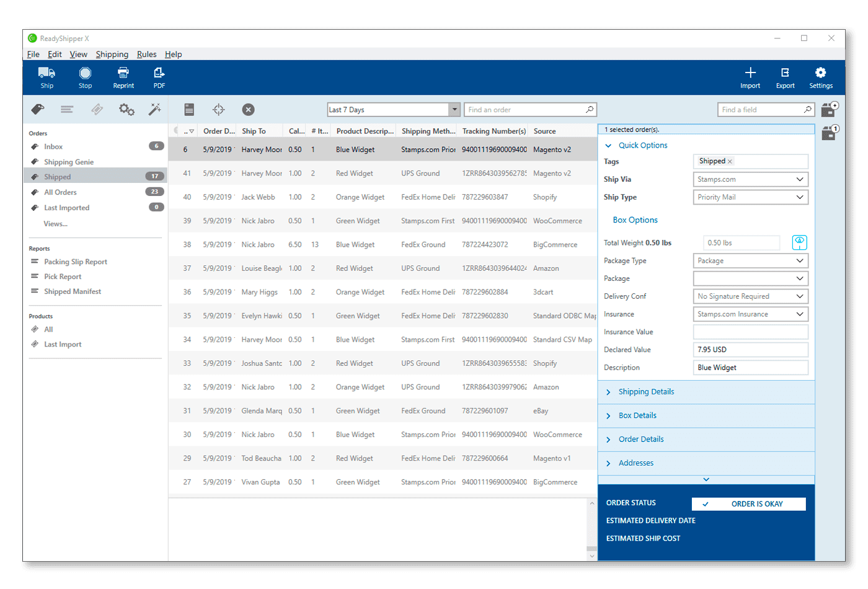Open Settings gear in toolbar

pyautogui.click(x=820, y=73)
